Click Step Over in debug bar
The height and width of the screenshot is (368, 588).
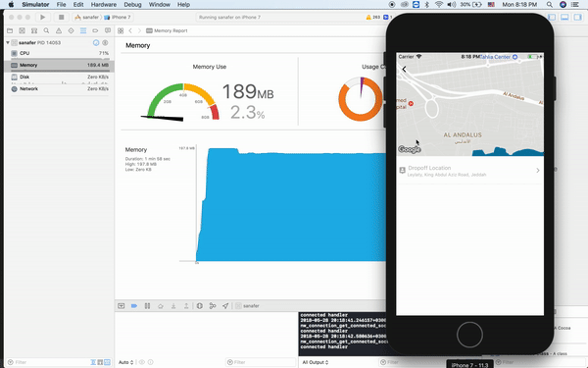tap(161, 306)
